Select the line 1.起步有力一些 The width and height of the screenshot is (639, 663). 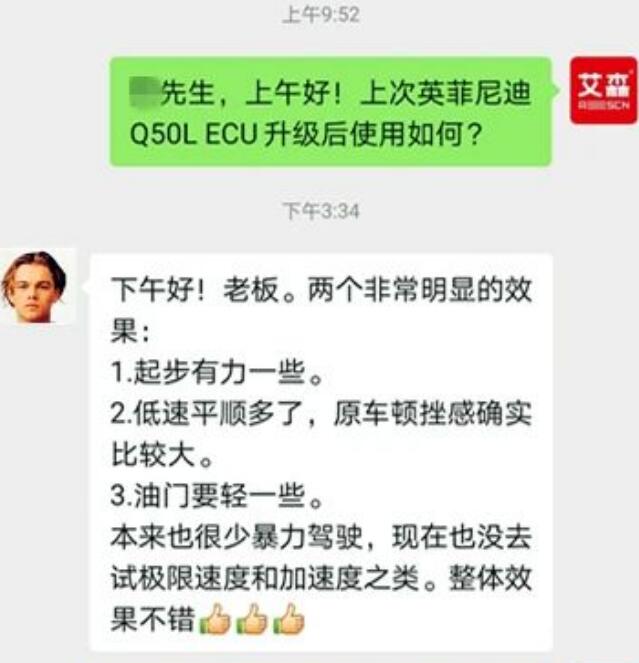click(217, 373)
